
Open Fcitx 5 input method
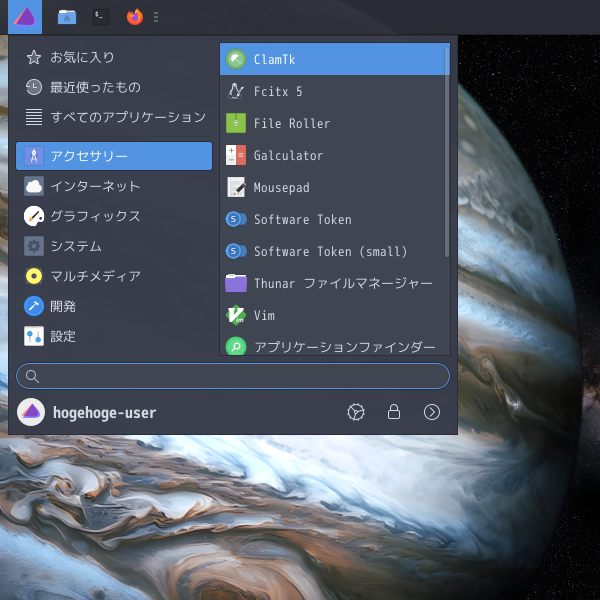click(334, 91)
